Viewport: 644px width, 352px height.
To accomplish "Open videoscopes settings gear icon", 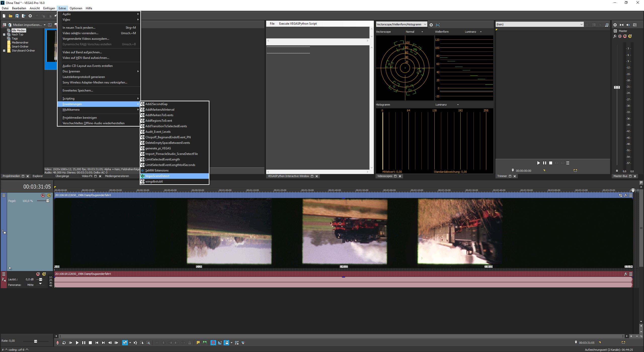I will [x=431, y=25].
